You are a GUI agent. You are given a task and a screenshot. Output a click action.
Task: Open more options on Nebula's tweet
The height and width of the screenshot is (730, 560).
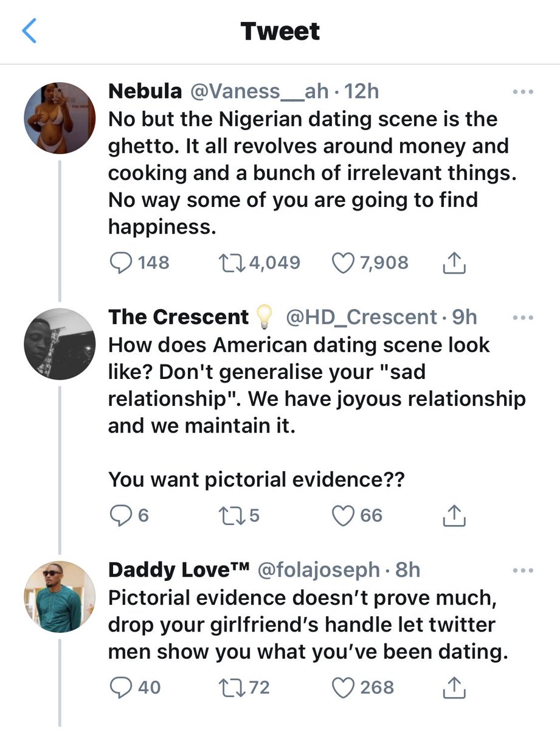pyautogui.click(x=522, y=92)
